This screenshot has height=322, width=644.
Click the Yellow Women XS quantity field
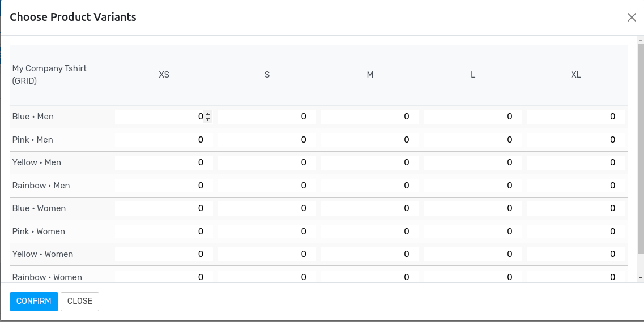[x=164, y=254]
